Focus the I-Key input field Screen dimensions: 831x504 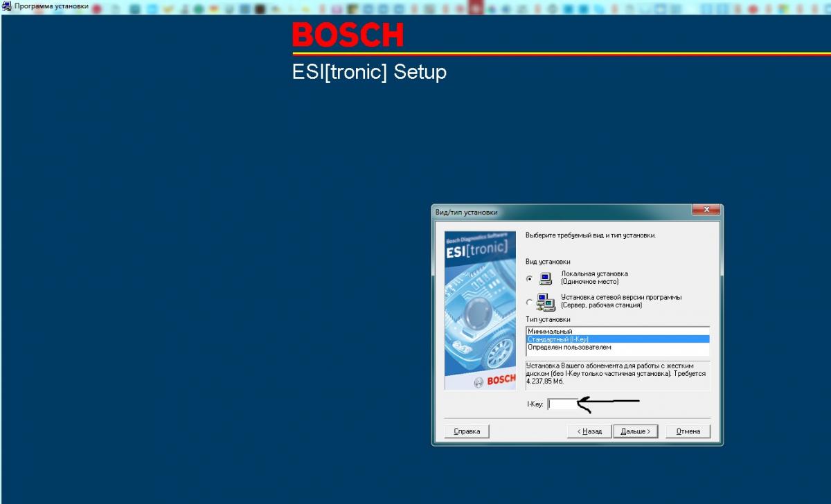point(562,404)
